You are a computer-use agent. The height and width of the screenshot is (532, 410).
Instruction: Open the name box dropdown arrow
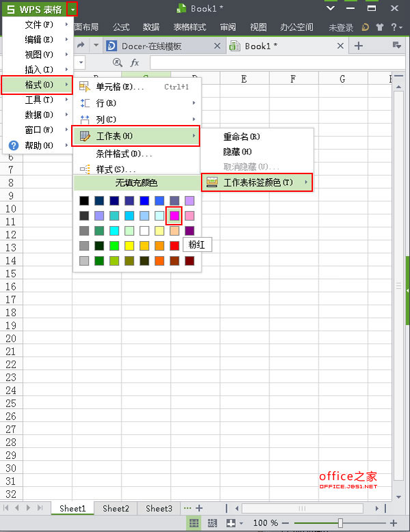81,62
